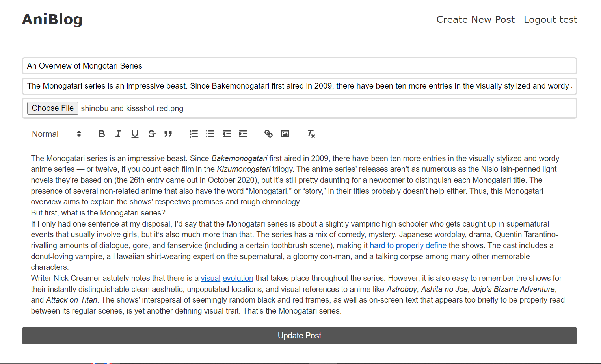
Task: Decrease the paragraph indent
Action: [227, 134]
